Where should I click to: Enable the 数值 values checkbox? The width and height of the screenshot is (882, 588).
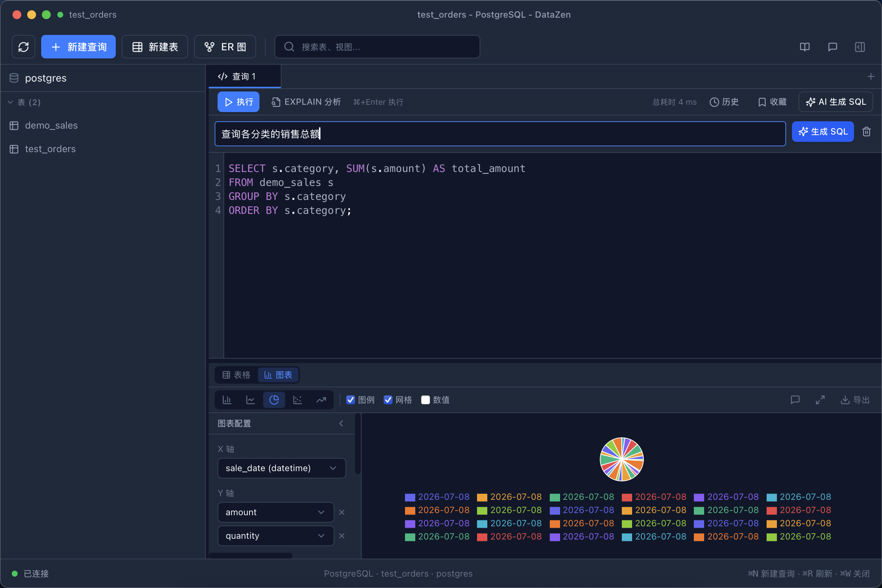point(426,400)
